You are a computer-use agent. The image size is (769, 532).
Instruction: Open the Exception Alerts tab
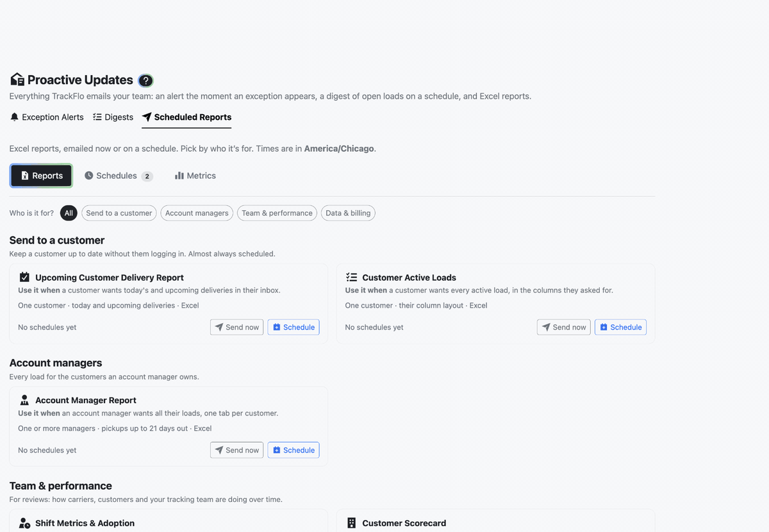[x=47, y=117]
